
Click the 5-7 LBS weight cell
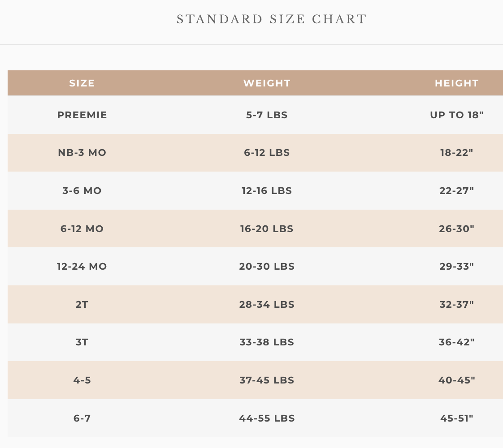point(267,115)
